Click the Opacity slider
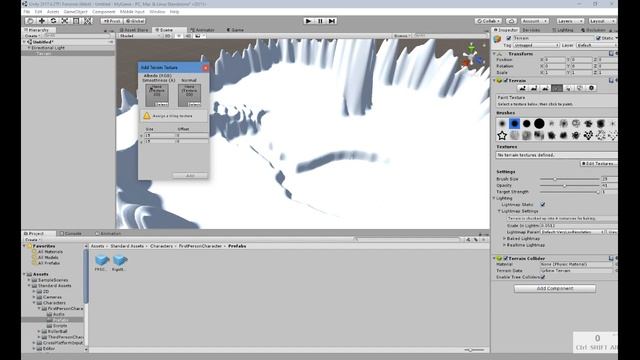The width and height of the screenshot is (640, 360). (x=569, y=185)
